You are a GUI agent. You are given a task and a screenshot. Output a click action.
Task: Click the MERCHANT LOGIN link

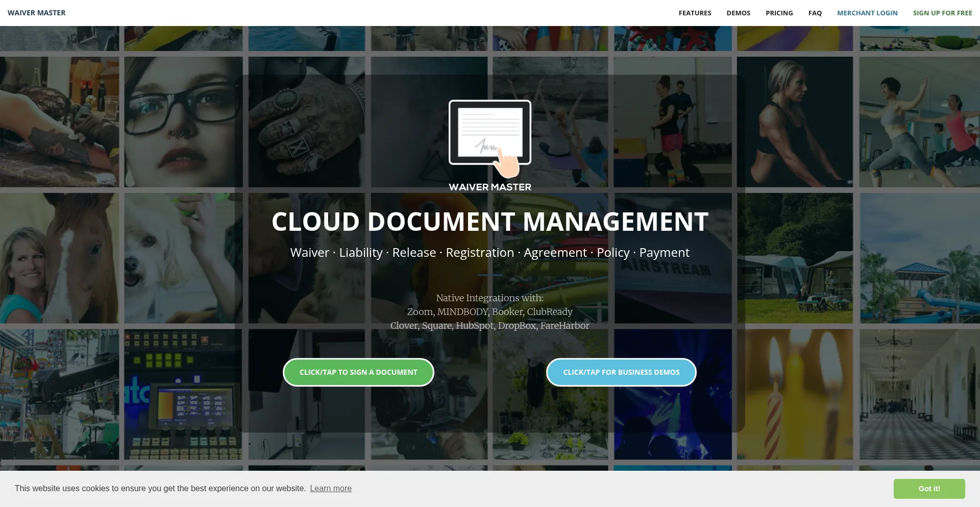coord(867,13)
